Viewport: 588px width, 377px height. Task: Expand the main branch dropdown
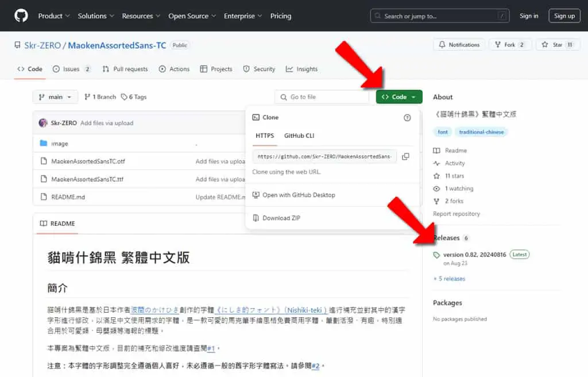click(x=55, y=97)
